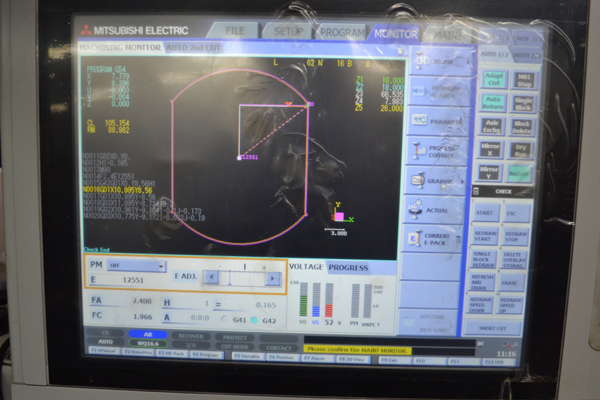The image size is (600, 400).
Task: Click the CUT MODE status button
Action: [x=235, y=346]
